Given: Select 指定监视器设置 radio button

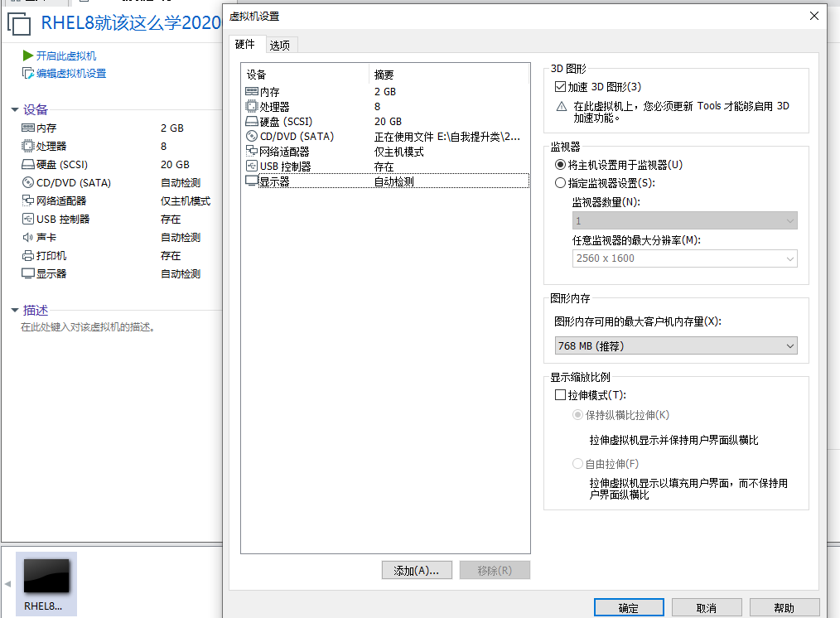Looking at the screenshot, I should click(x=560, y=182).
